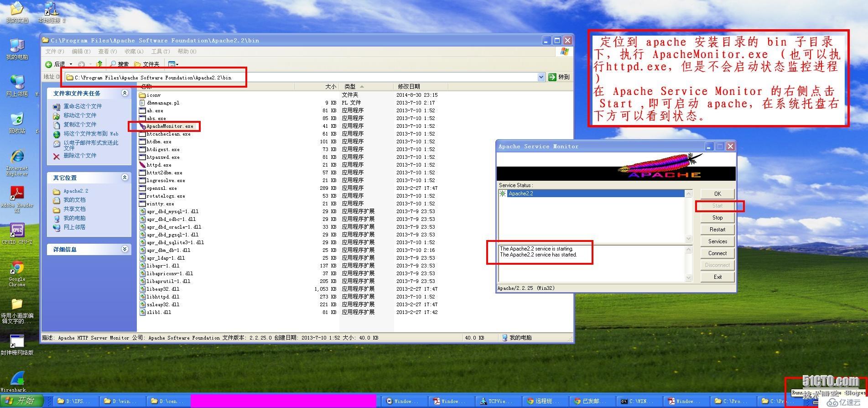The height and width of the screenshot is (408, 868).
Task: Select file htpasswd.exe in list
Action: pyautogui.click(x=163, y=157)
